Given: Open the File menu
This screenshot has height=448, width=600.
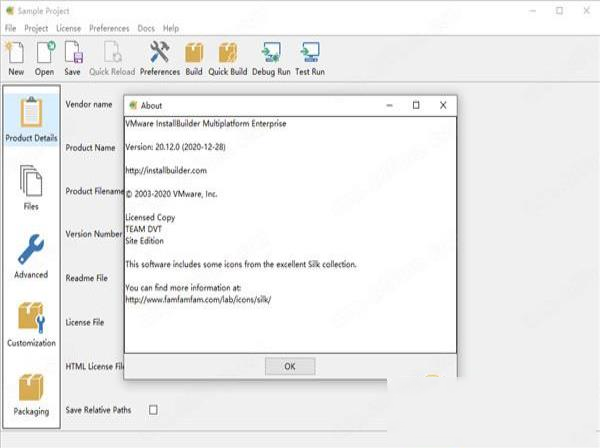Looking at the screenshot, I should (10, 29).
